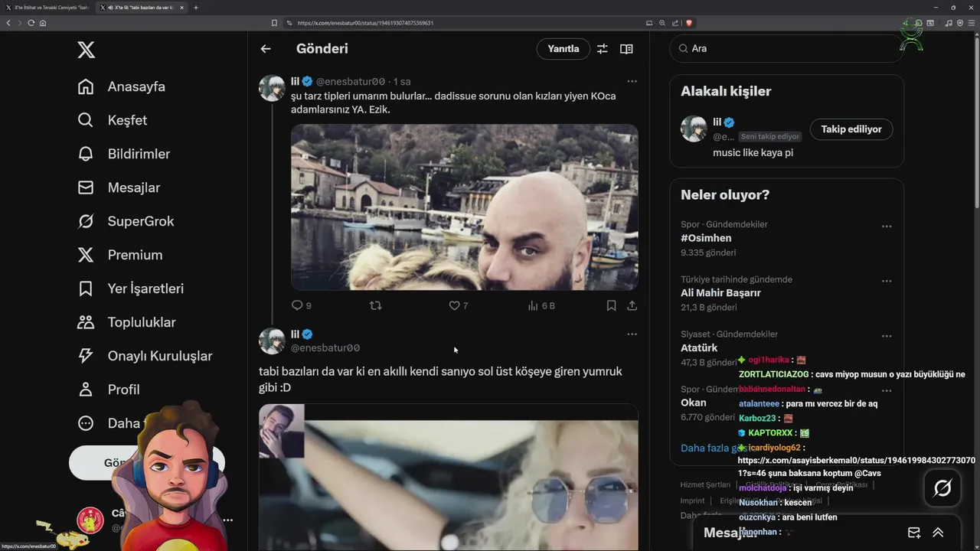The image size is (980, 551).
Task: Click the page vertical scrollbar
Action: [x=976, y=122]
